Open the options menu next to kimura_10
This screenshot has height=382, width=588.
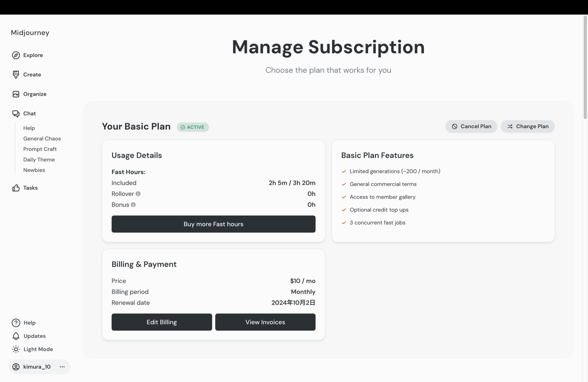click(62, 367)
